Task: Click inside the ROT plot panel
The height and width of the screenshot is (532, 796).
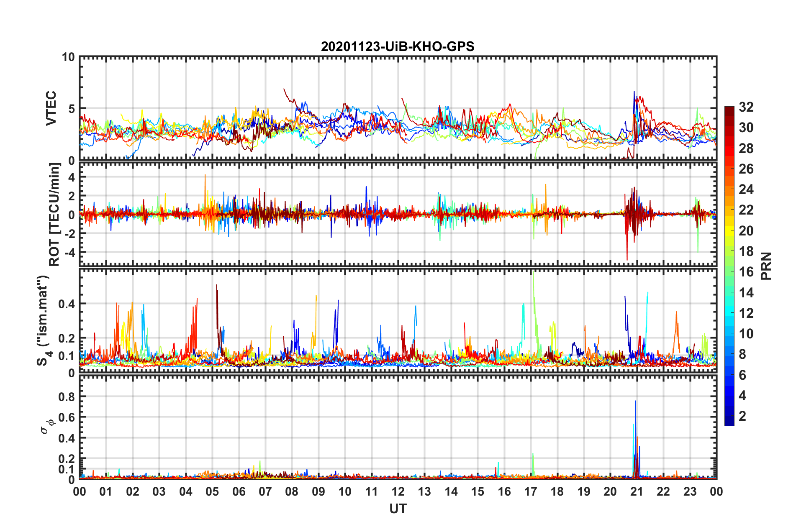Action: tap(398, 214)
